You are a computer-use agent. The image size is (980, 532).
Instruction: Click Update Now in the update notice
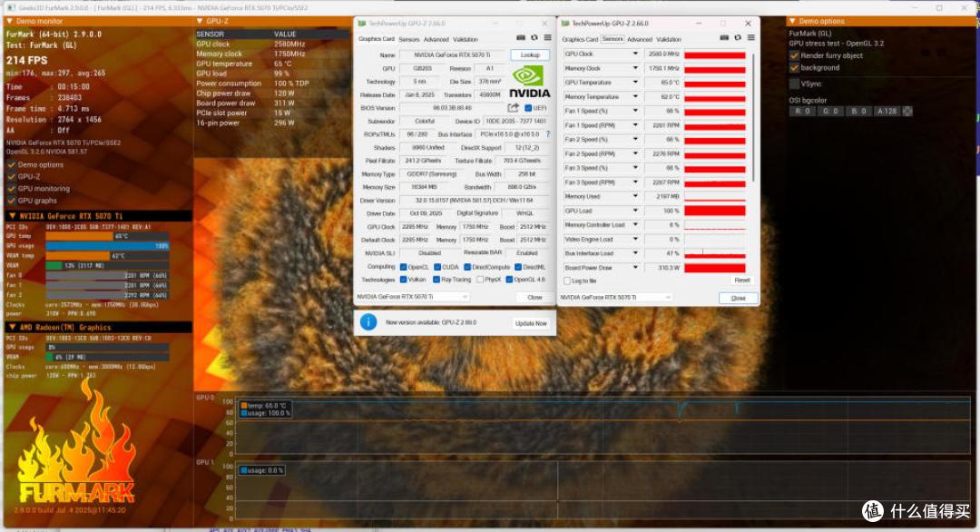pos(531,323)
